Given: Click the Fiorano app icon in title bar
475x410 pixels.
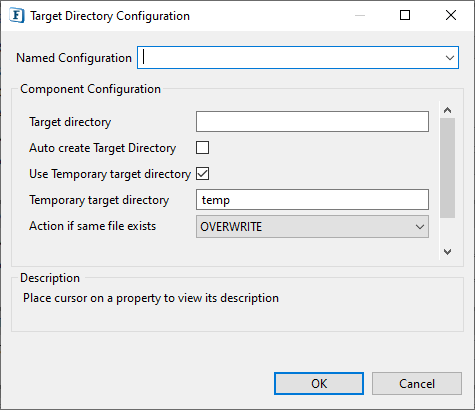Looking at the screenshot, I should pyautogui.click(x=17, y=16).
